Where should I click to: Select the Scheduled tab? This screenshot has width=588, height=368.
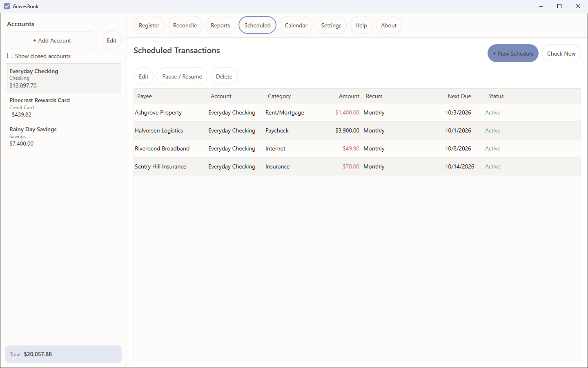tap(257, 25)
